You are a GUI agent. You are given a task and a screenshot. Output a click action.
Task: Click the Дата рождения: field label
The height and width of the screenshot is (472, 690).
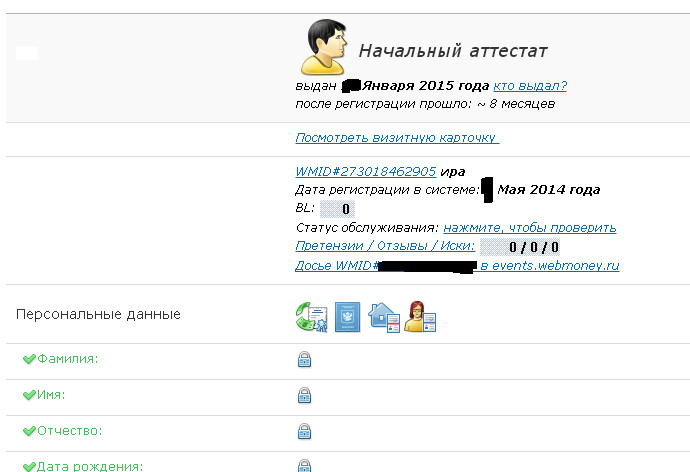pos(90,466)
